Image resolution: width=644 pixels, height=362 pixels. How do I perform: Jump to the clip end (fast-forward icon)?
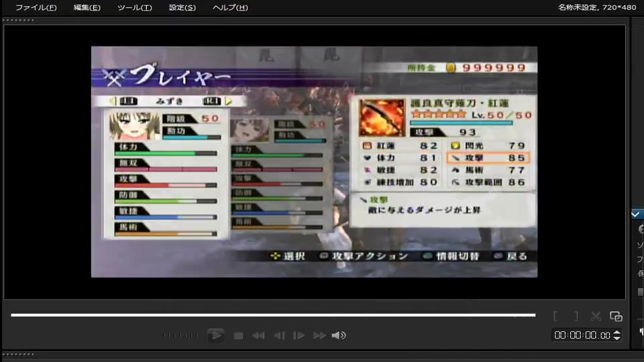[x=319, y=336]
